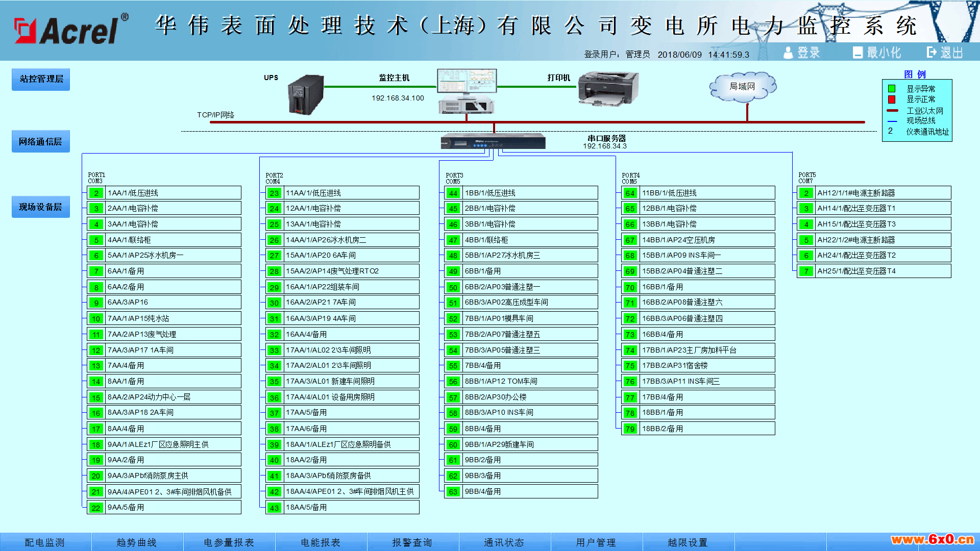The width and height of the screenshot is (980, 551).
Task: Click the UPS device icon
Action: [x=305, y=95]
